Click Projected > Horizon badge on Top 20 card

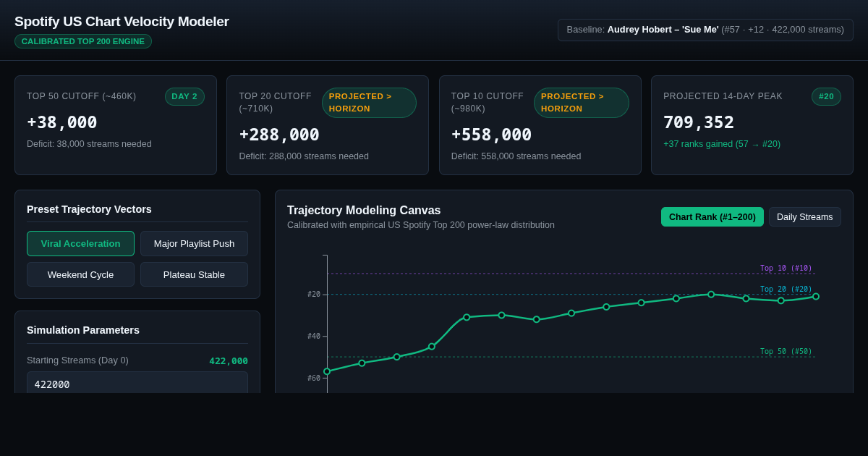click(369, 103)
